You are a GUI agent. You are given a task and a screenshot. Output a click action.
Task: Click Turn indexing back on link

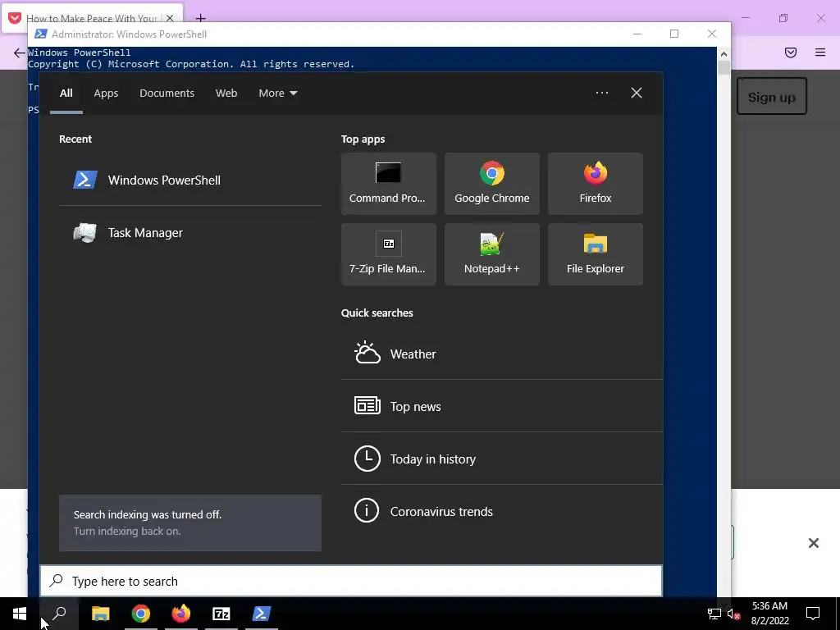coord(127,531)
